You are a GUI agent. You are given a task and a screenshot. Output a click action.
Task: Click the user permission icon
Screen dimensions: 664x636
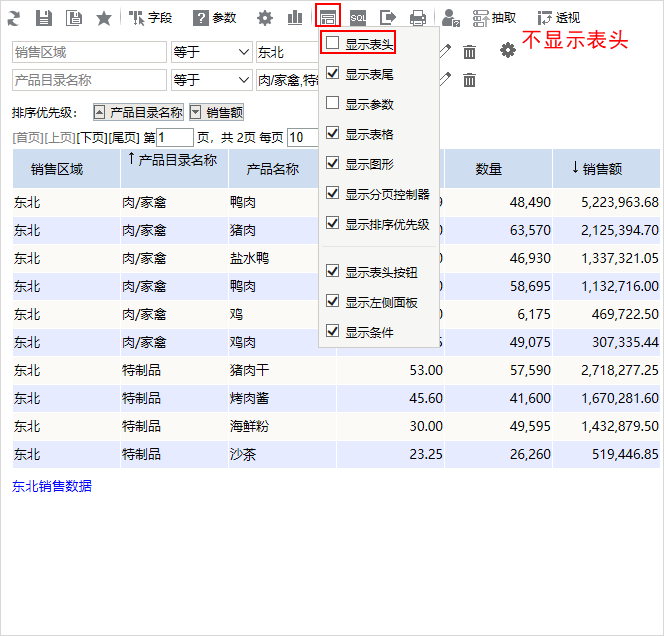451,18
